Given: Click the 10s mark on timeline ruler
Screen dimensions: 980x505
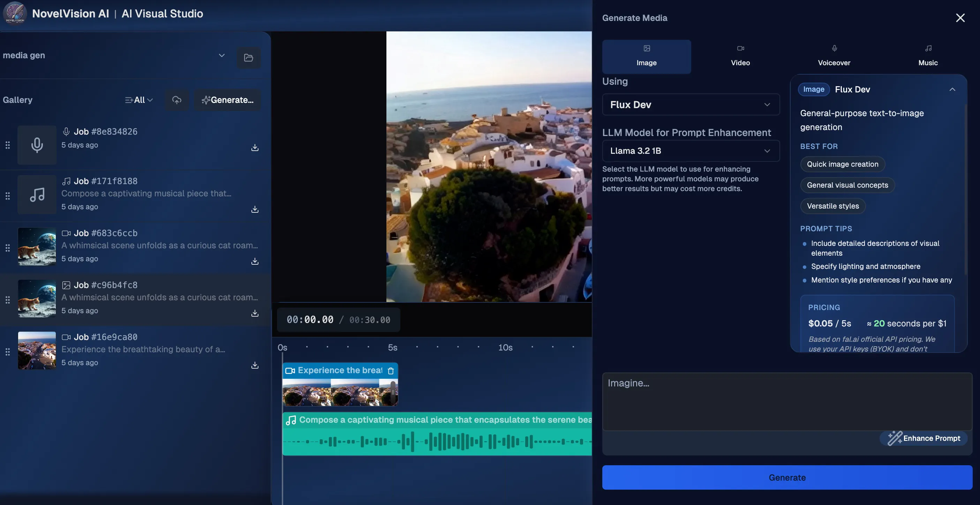Looking at the screenshot, I should (x=505, y=347).
